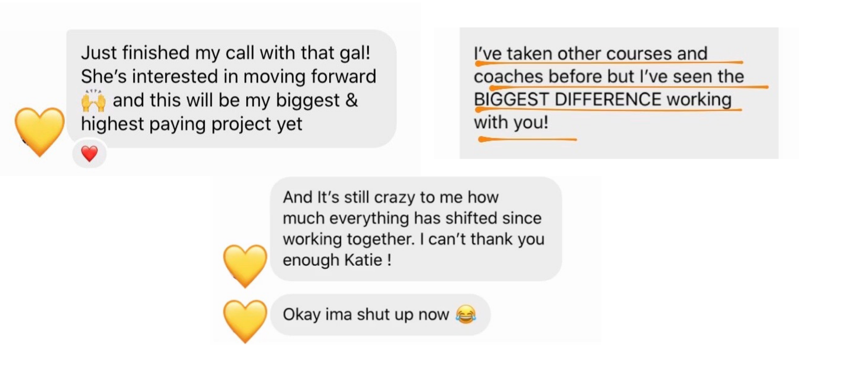868x371 pixels.
Task: Select yellow heart avatar beside first message
Action: click(x=40, y=132)
